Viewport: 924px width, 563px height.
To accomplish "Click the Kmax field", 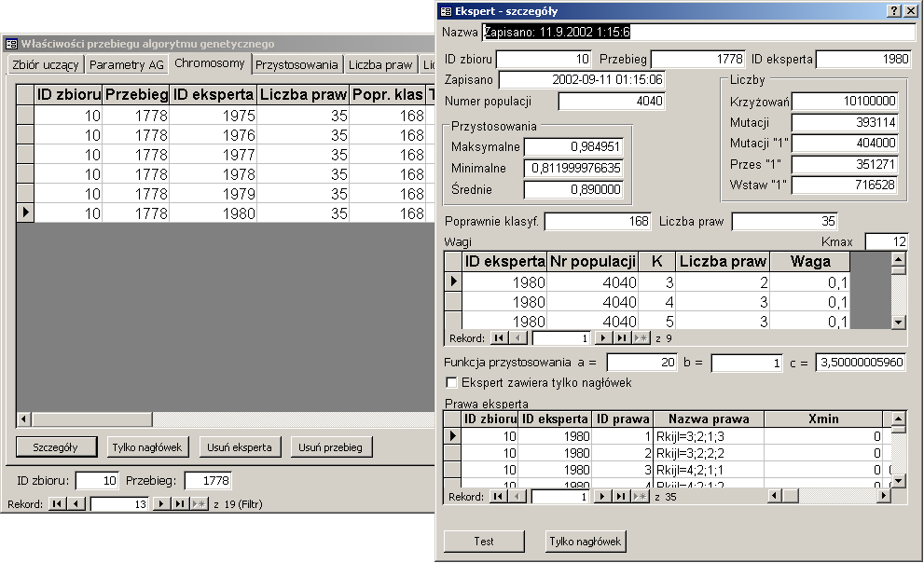I will (x=887, y=241).
